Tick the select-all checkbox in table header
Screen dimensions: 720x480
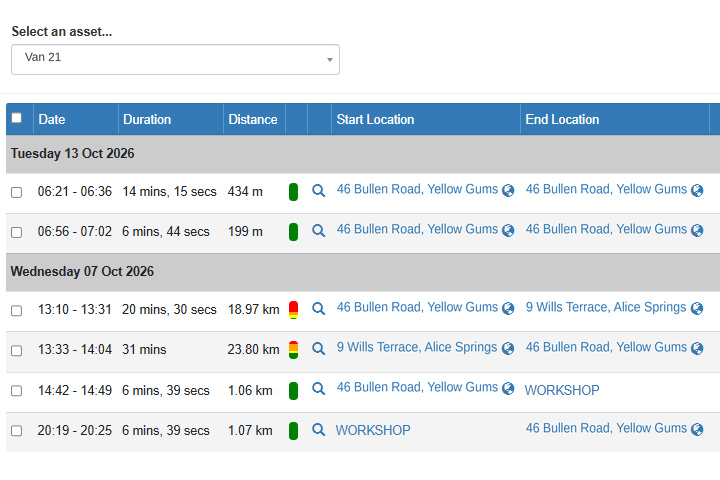pyautogui.click(x=17, y=118)
